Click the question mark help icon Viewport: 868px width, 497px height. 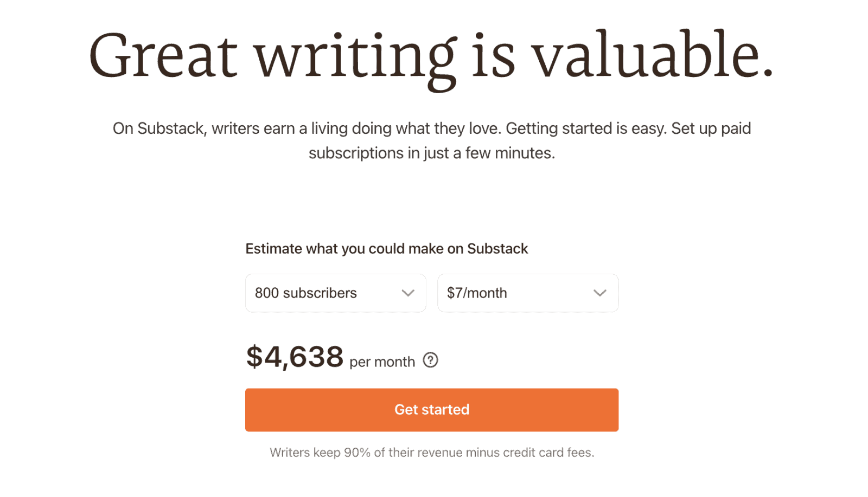pyautogui.click(x=430, y=360)
